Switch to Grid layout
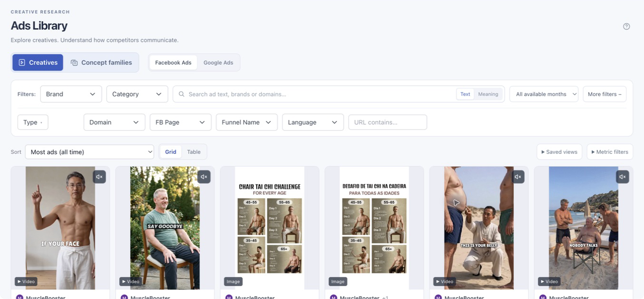644x299 pixels. coord(171,152)
